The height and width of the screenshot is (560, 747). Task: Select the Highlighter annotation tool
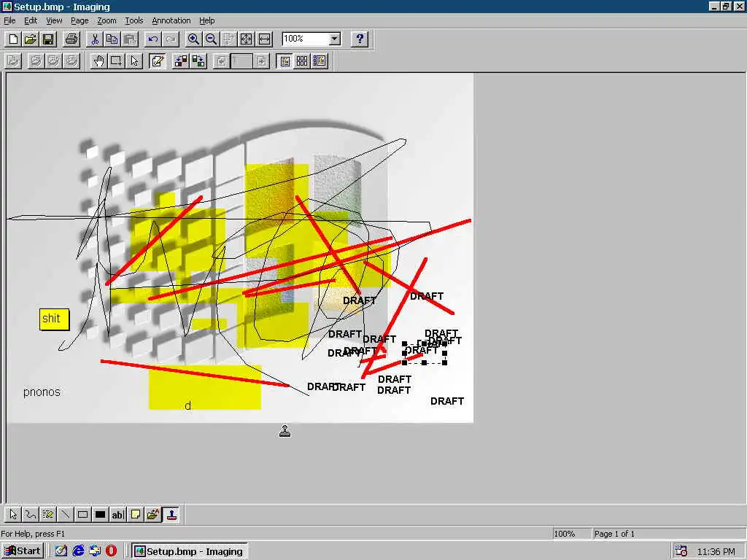[x=48, y=514]
